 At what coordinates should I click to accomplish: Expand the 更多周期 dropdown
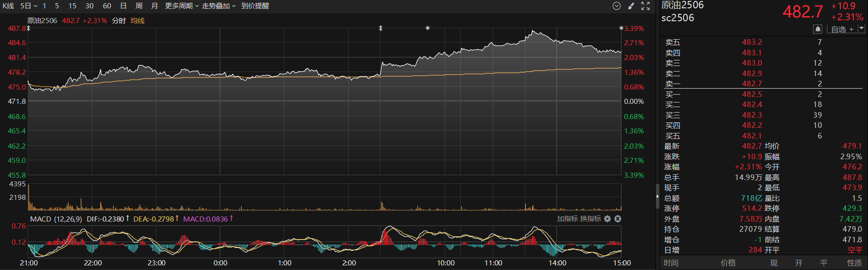(x=182, y=6)
